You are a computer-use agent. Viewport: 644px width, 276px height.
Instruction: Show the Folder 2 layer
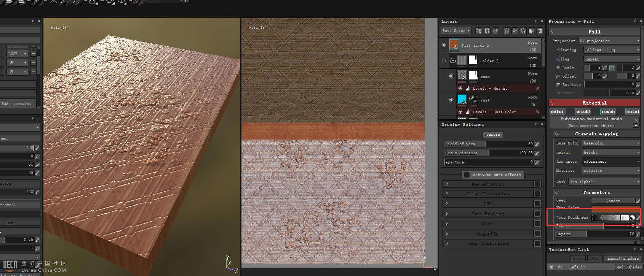444,60
